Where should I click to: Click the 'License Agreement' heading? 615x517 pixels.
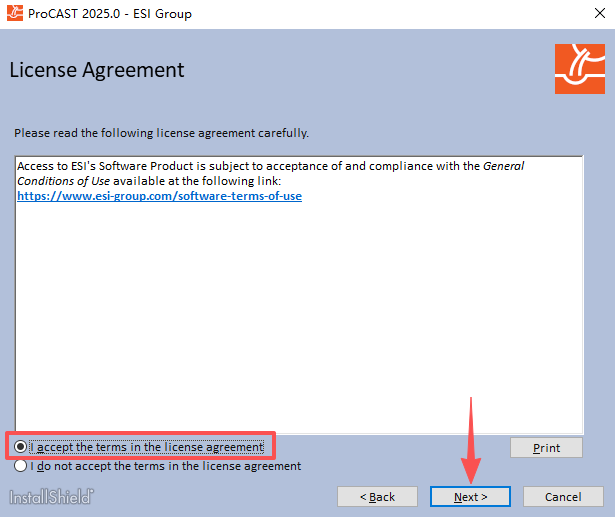(x=97, y=70)
